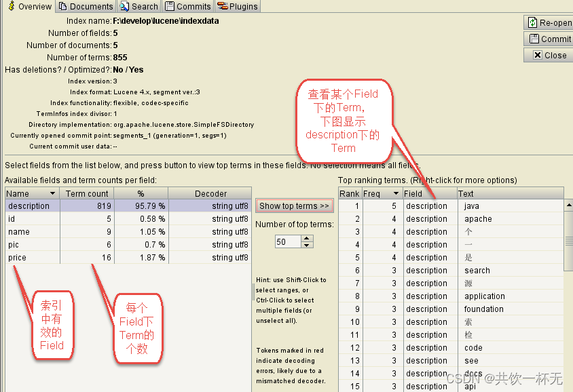Select the name field row
The height and width of the screenshot is (392, 573).
tap(128, 232)
